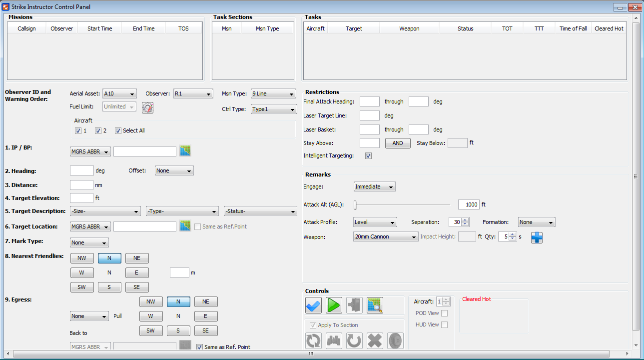Select NW for Nearest Friendlies direction
The width and height of the screenshot is (644, 360).
(x=82, y=258)
